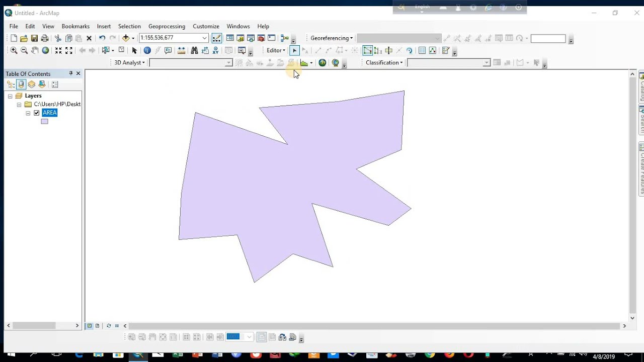Click the New Map File icon
Image resolution: width=644 pixels, height=362 pixels.
14,38
